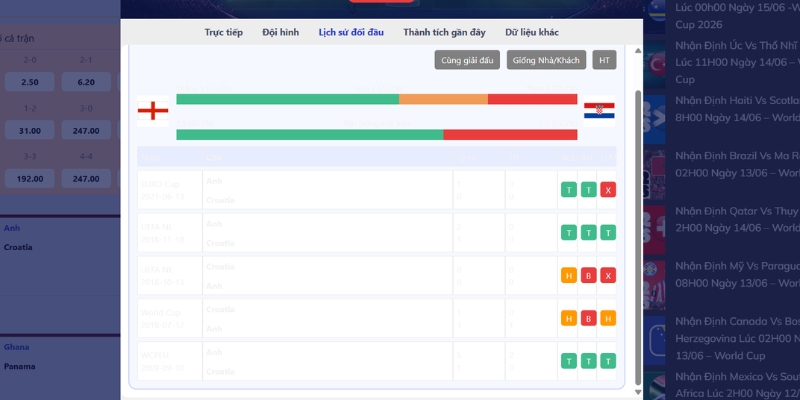
Task: Switch to the Đội hình tab
Action: point(281,32)
